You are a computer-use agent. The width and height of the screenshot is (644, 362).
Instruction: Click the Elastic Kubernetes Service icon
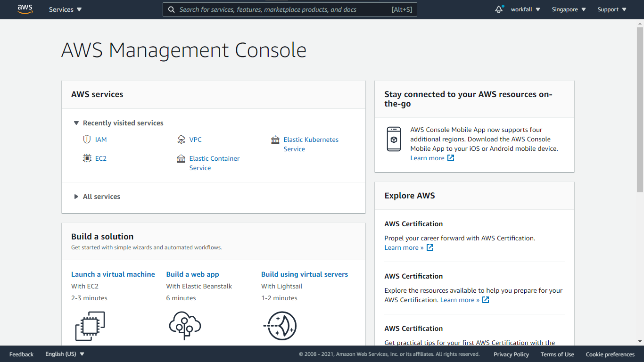275,140
